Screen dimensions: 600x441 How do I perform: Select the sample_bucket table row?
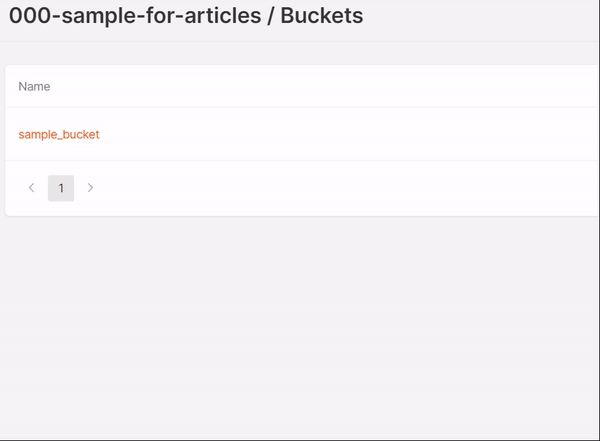300,134
